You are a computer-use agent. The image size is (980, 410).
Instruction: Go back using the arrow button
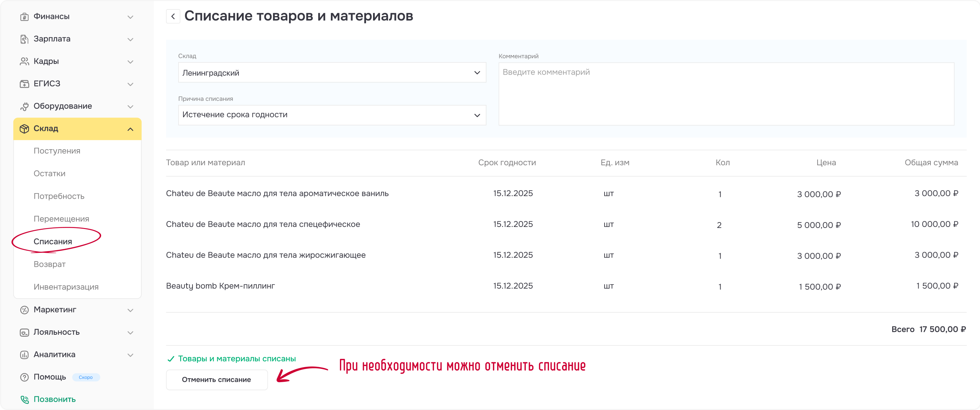(x=173, y=16)
